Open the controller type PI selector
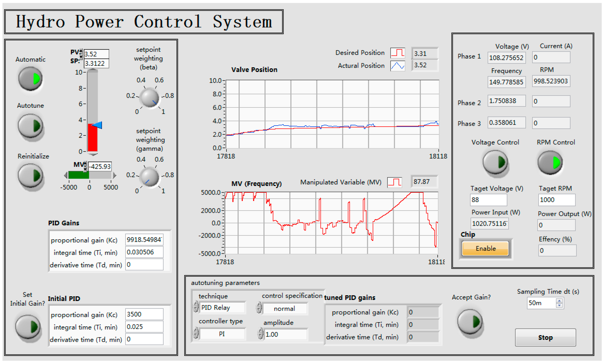 click(x=222, y=334)
